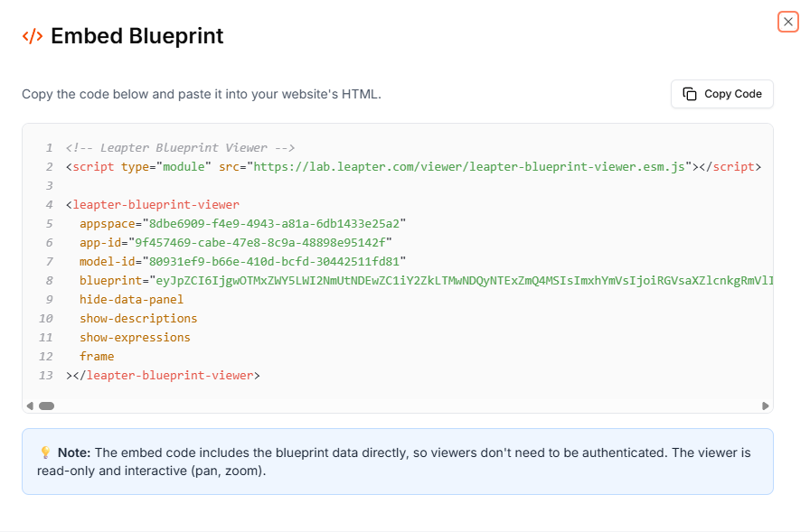The width and height of the screenshot is (810, 532).
Task: Click the hide-data-panel attribute
Action: (x=131, y=298)
